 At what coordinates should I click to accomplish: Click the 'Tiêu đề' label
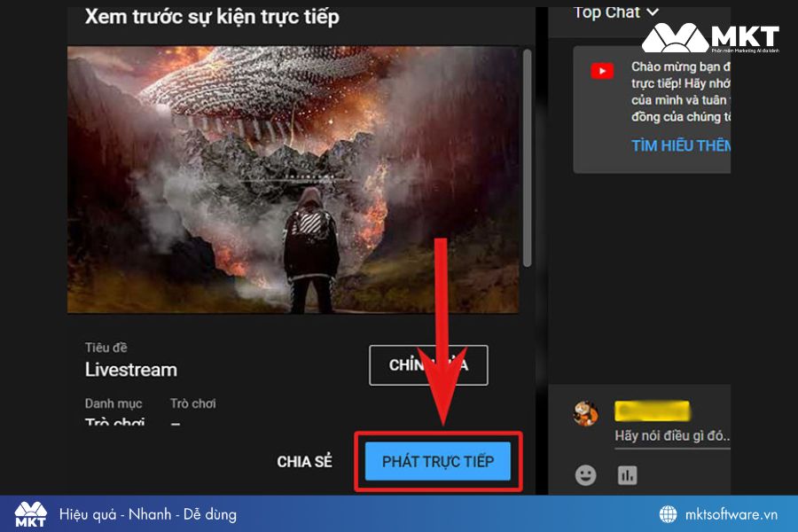pyautogui.click(x=106, y=348)
